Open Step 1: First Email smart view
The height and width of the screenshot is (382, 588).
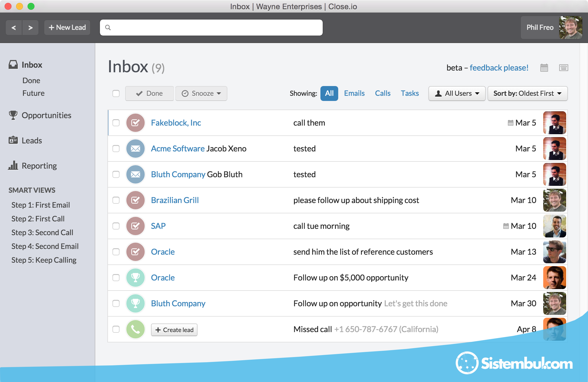click(41, 205)
